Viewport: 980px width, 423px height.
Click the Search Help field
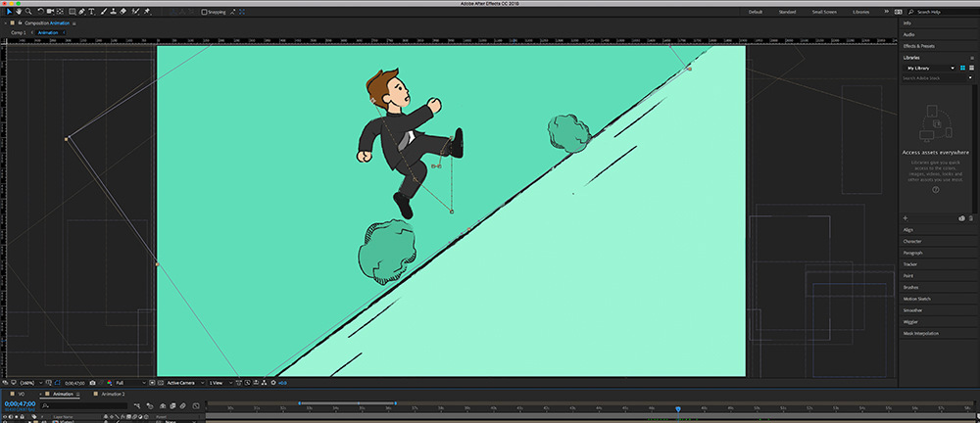(x=942, y=12)
